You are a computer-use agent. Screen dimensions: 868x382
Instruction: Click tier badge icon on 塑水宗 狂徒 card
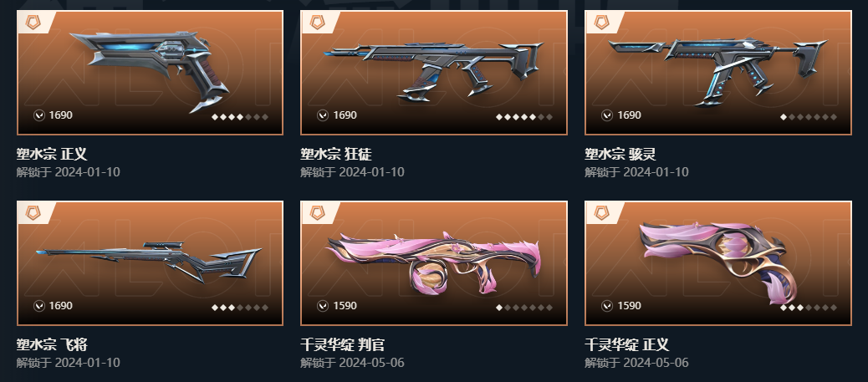[x=317, y=23]
